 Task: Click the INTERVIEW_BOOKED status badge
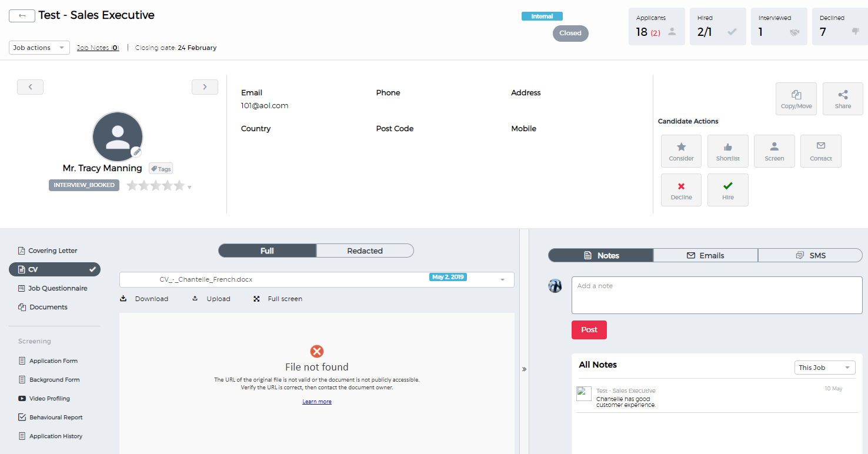84,185
